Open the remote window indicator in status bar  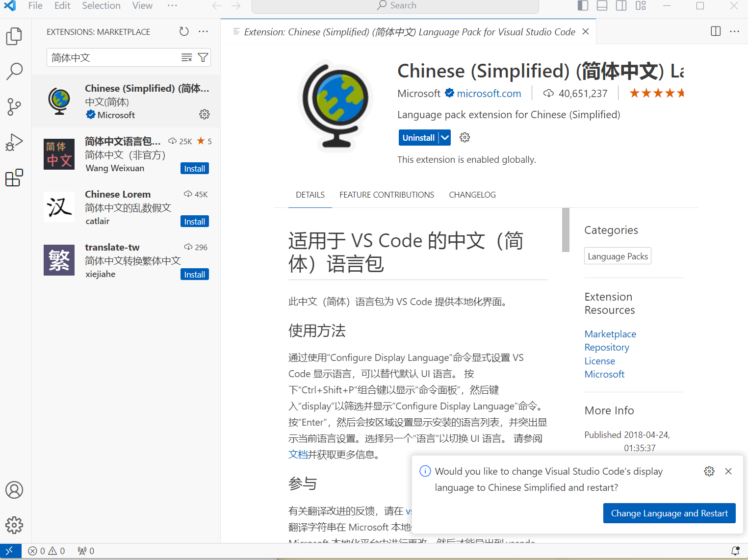tap(10, 551)
